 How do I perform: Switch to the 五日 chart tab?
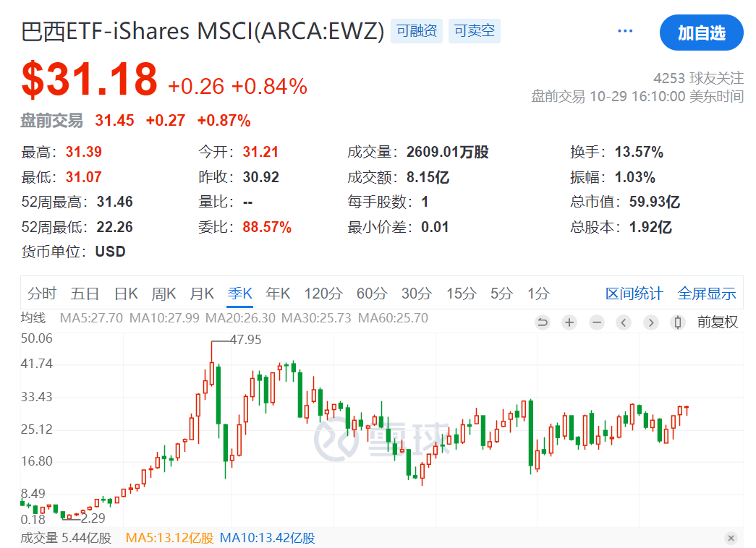coord(85,294)
